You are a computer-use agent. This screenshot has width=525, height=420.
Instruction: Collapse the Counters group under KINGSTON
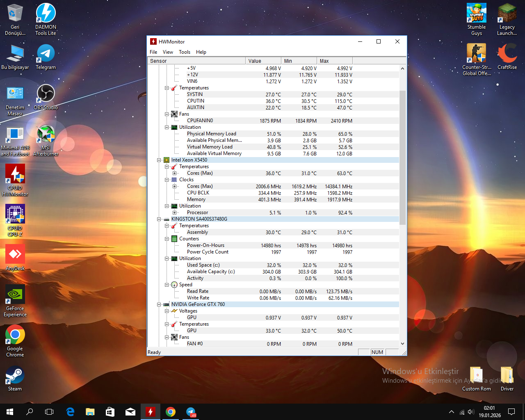[x=167, y=239]
